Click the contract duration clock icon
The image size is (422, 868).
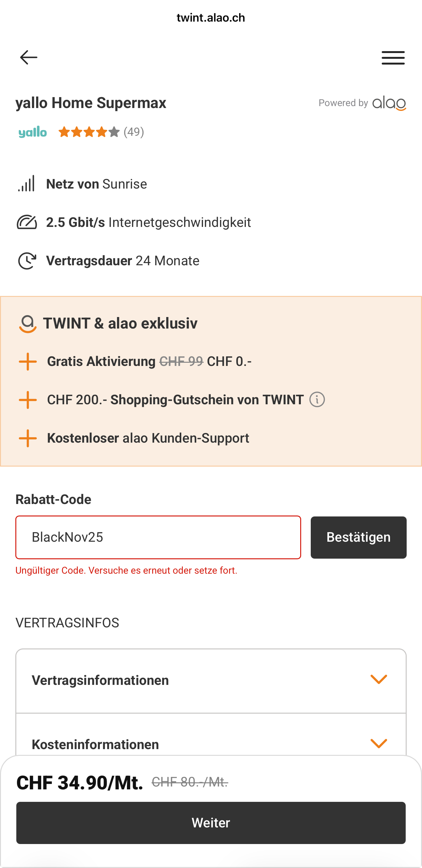tap(27, 261)
